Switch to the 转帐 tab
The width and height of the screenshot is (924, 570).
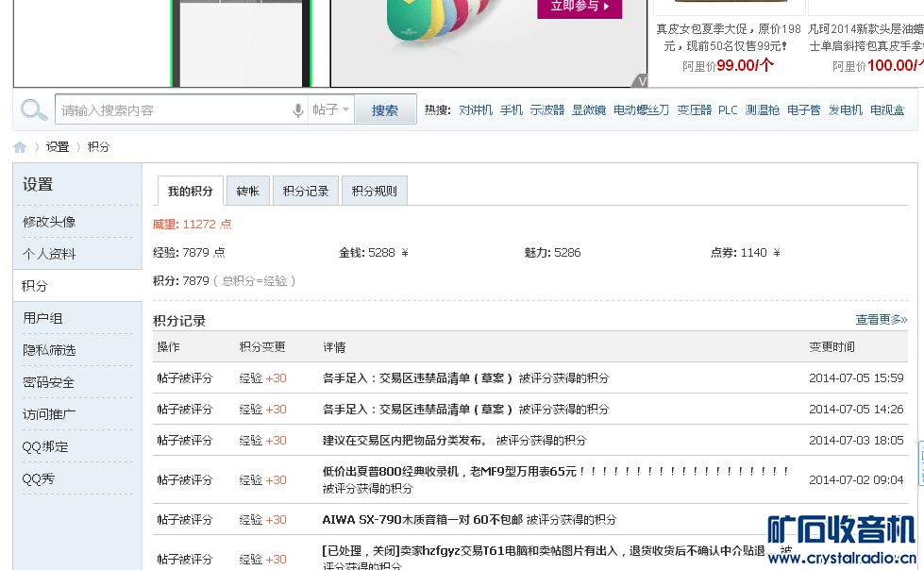[248, 191]
